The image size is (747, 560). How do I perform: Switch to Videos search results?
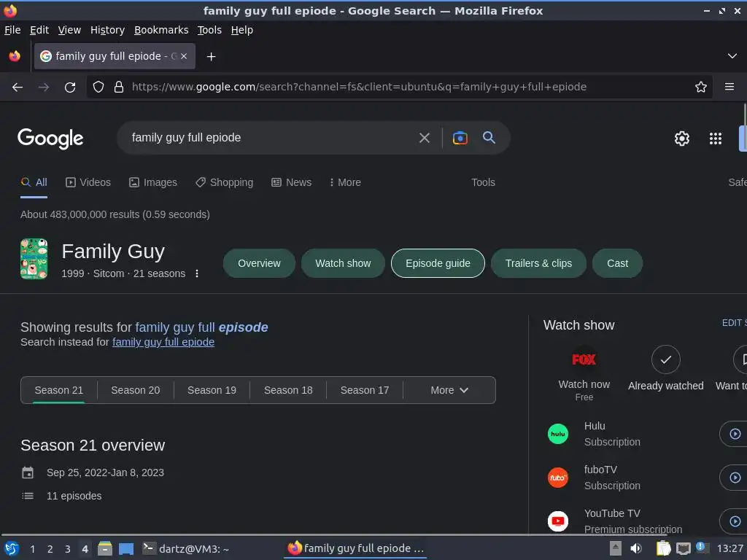(88, 182)
